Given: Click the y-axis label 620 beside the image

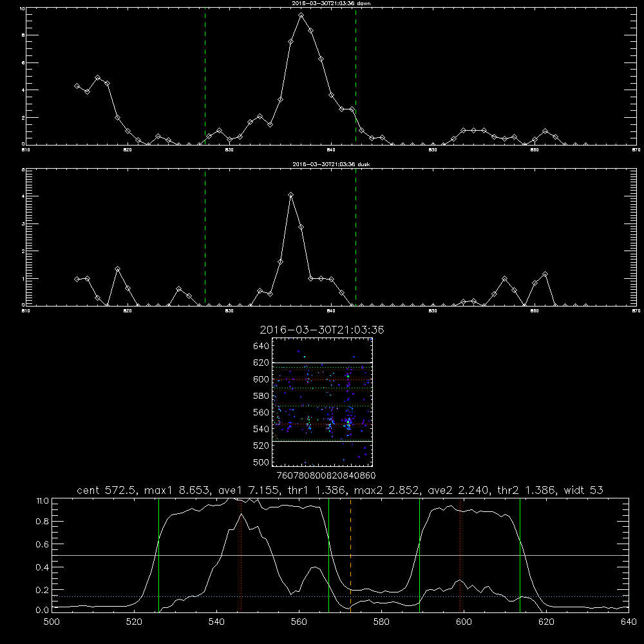Looking at the screenshot, I should tap(261, 363).
